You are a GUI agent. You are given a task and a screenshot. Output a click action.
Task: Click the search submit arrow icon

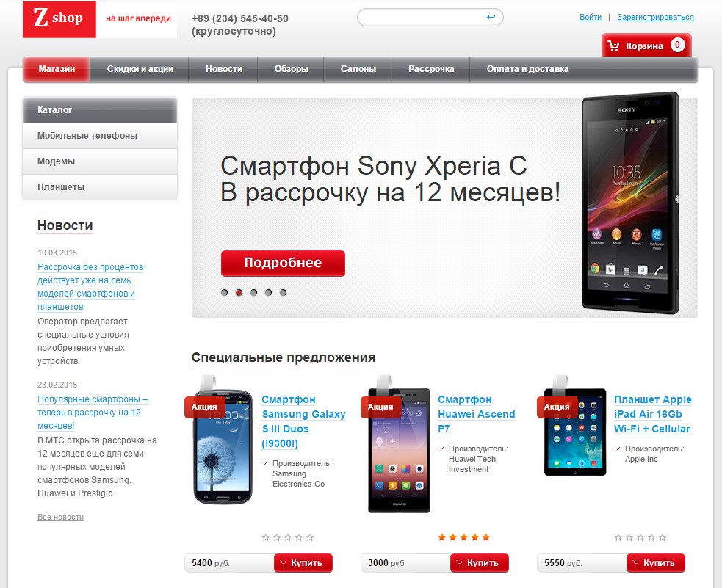pyautogui.click(x=491, y=18)
